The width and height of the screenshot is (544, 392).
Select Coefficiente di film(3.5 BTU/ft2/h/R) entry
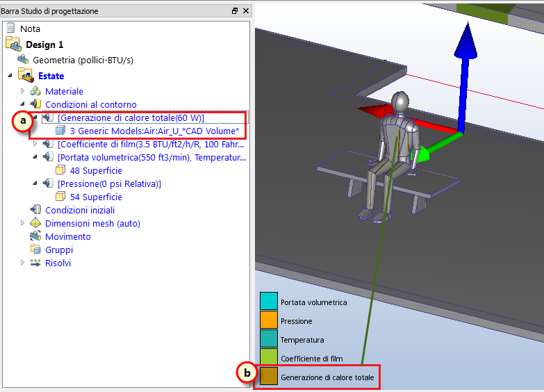(x=151, y=145)
